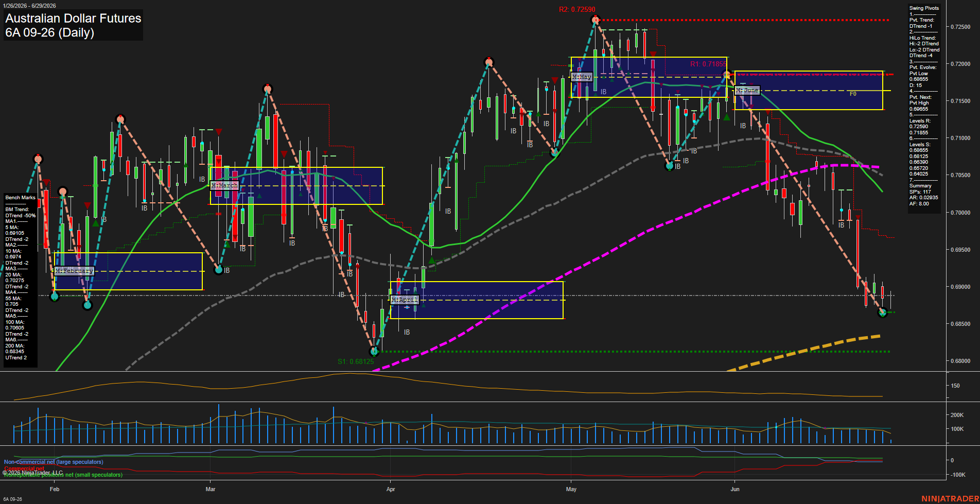This screenshot has width=980, height=504.
Task: Click the '6A 09-26 (Daily)' contract subtitle
Action: [x=49, y=32]
